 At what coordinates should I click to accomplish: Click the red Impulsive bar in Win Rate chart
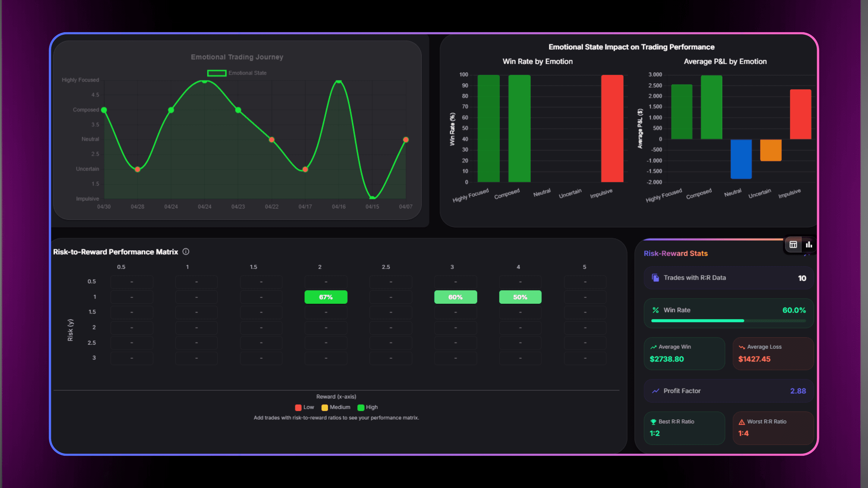click(x=612, y=129)
